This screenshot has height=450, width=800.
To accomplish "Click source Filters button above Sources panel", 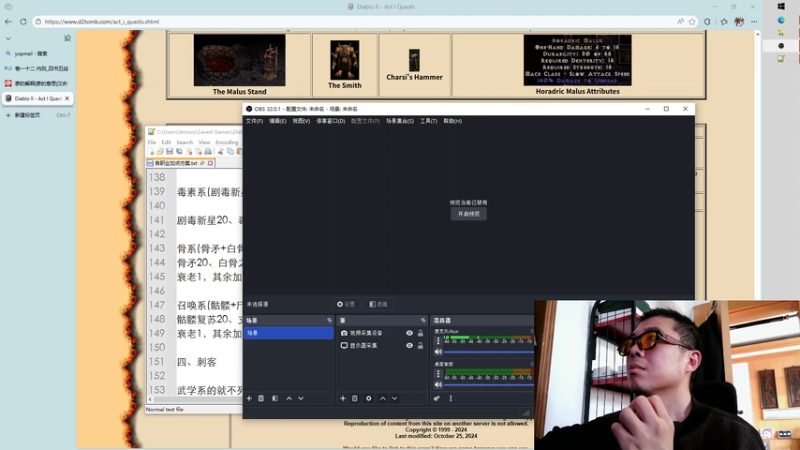I will [379, 304].
